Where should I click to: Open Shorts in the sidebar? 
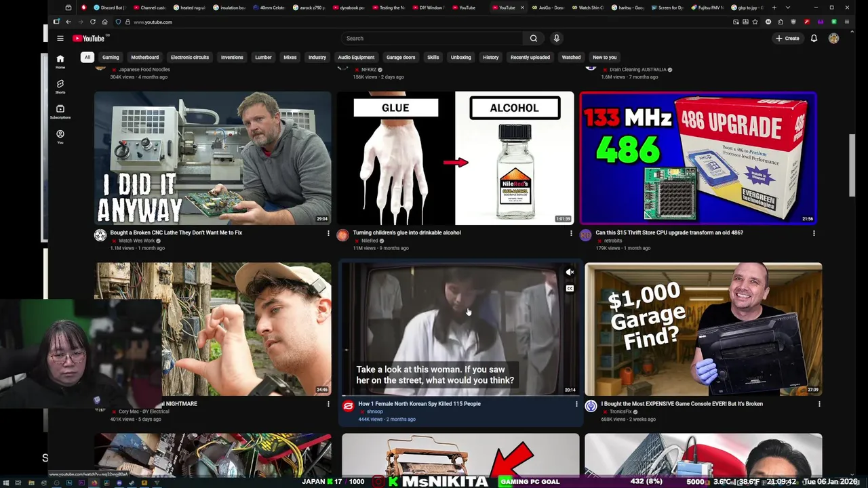tap(60, 87)
